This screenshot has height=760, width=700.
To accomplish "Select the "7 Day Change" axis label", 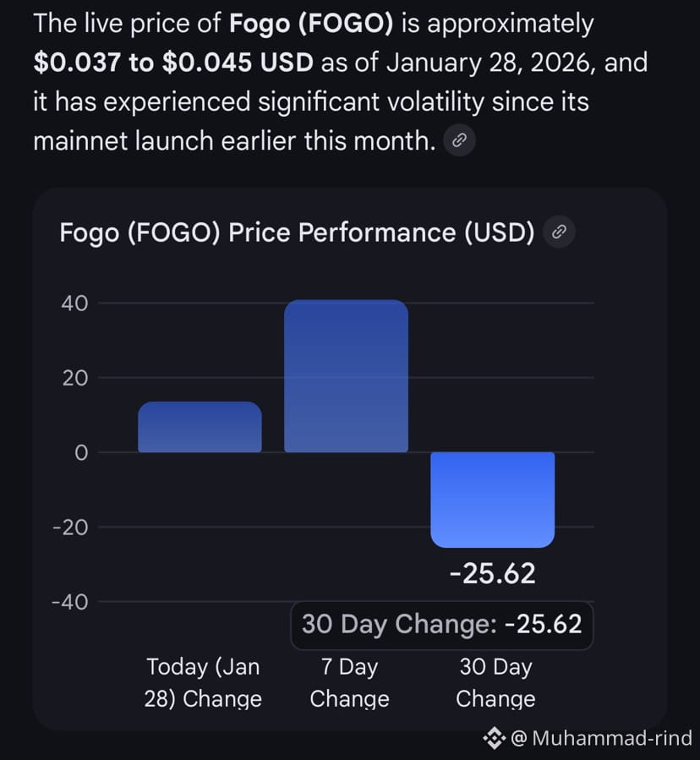I will coord(349,682).
